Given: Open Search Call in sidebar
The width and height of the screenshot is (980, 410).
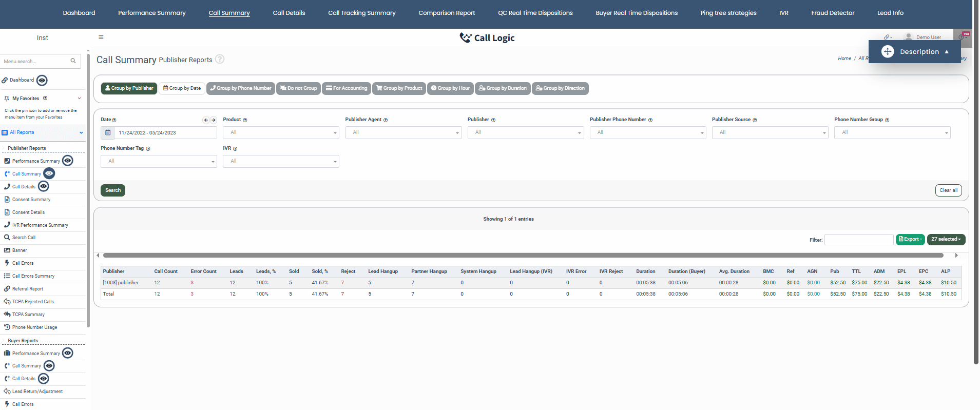Looking at the screenshot, I should click(24, 238).
